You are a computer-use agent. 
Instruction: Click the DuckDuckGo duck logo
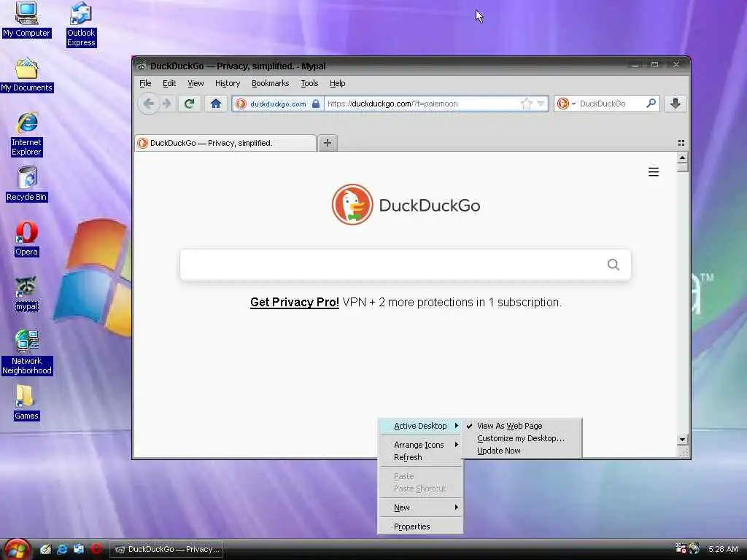[x=352, y=205]
